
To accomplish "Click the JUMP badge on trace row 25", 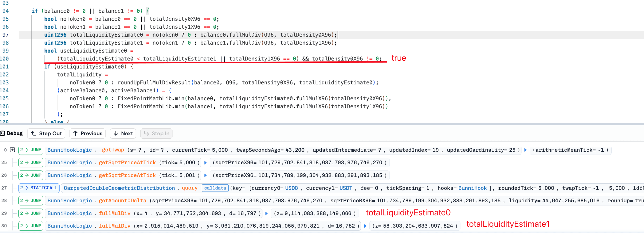I will 31,163.
